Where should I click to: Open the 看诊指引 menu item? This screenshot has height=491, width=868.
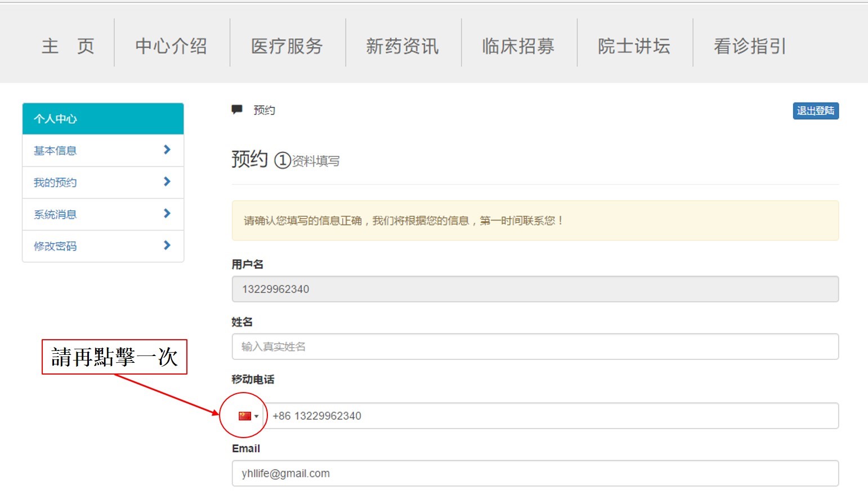click(750, 46)
